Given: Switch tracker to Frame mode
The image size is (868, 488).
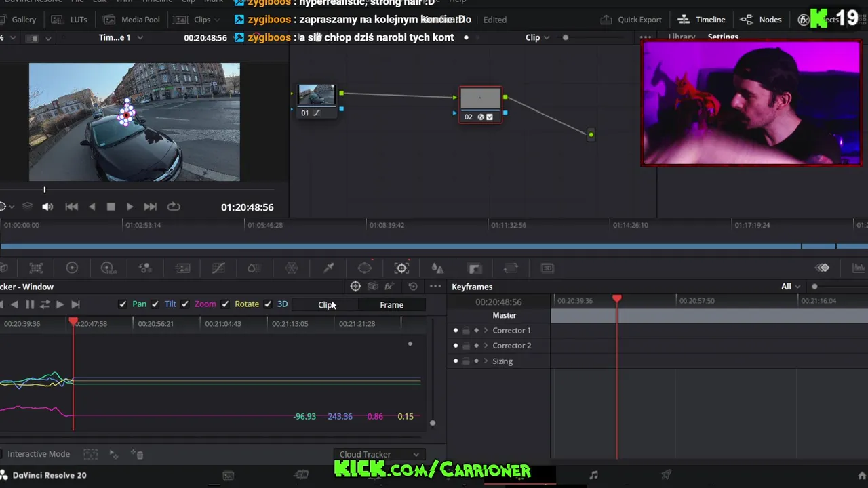Looking at the screenshot, I should 391,305.
